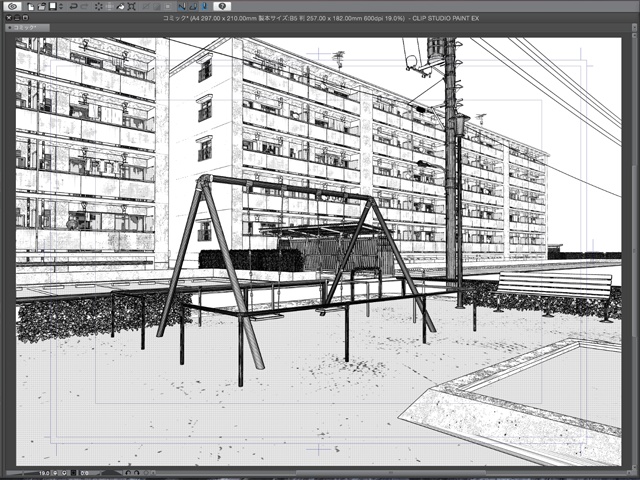Image resolution: width=640 pixels, height=480 pixels.
Task: Click the park bench drawing on canvas
Action: (x=553, y=295)
